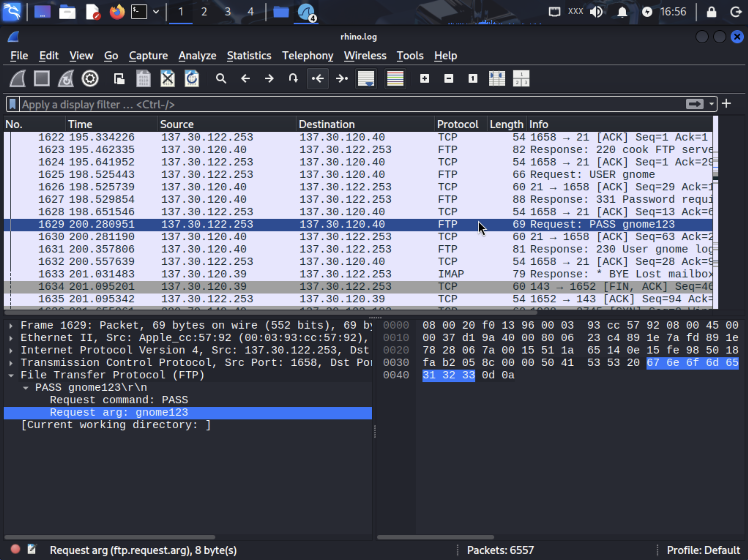Expand the Frame 1629 tree row
Screen dimensions: 748x560
[x=11, y=326]
